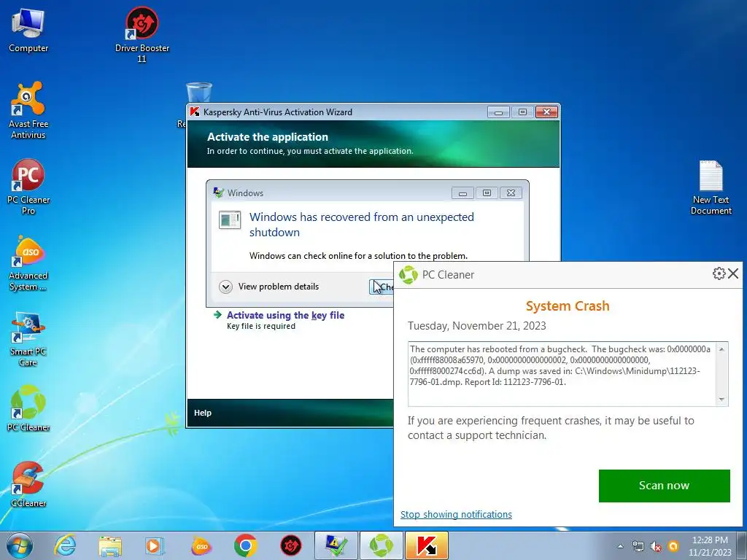The image size is (747, 560).
Task: Open Help in Kaspersky wizard
Action: (203, 413)
